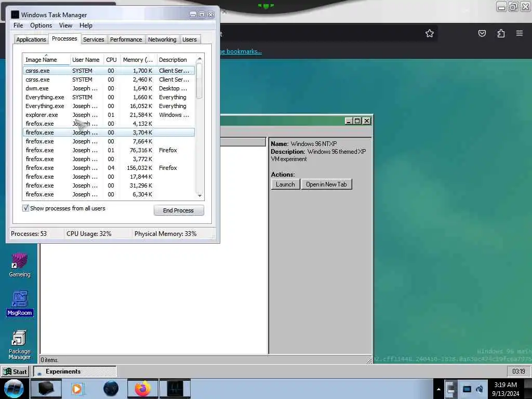Open Windows Media Player from the taskbar
Image resolution: width=532 pixels, height=399 pixels.
click(x=77, y=389)
